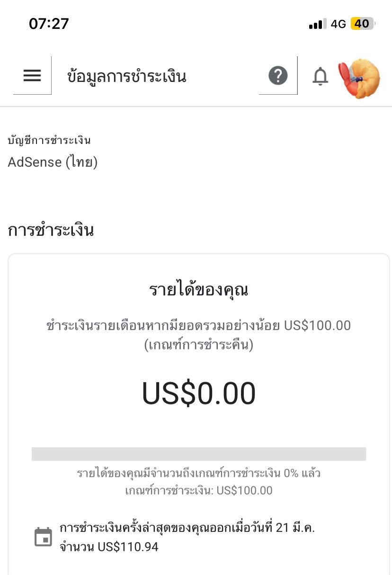Show notifications via the bell icon
Image resolution: width=392 pixels, height=575 pixels.
(x=321, y=76)
